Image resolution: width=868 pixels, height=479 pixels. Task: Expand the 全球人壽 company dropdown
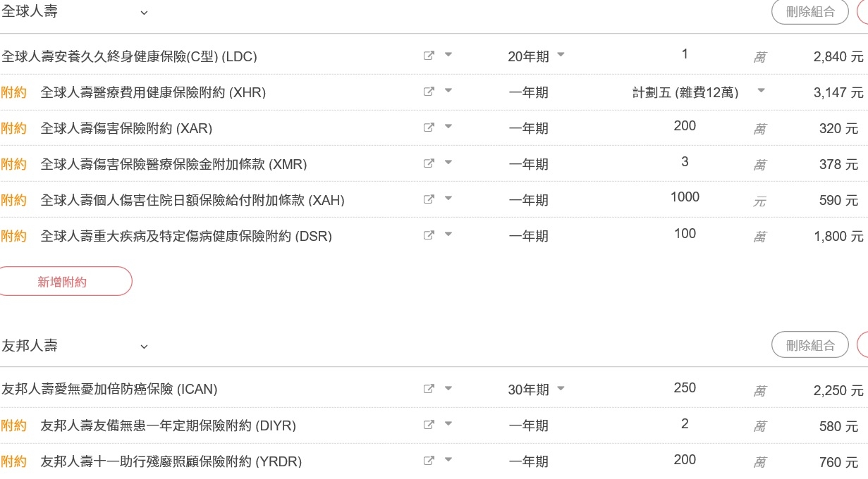(144, 13)
